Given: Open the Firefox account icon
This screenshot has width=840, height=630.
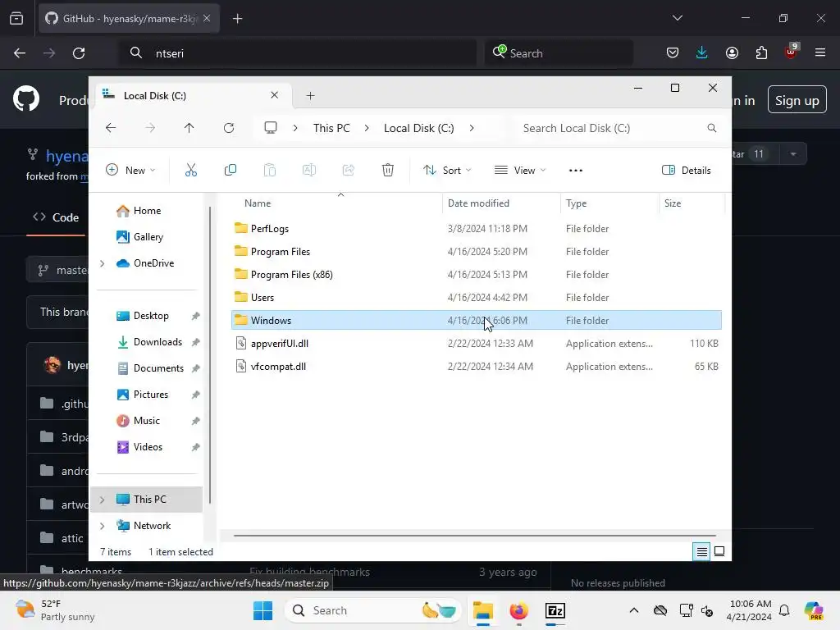Looking at the screenshot, I should [732, 52].
